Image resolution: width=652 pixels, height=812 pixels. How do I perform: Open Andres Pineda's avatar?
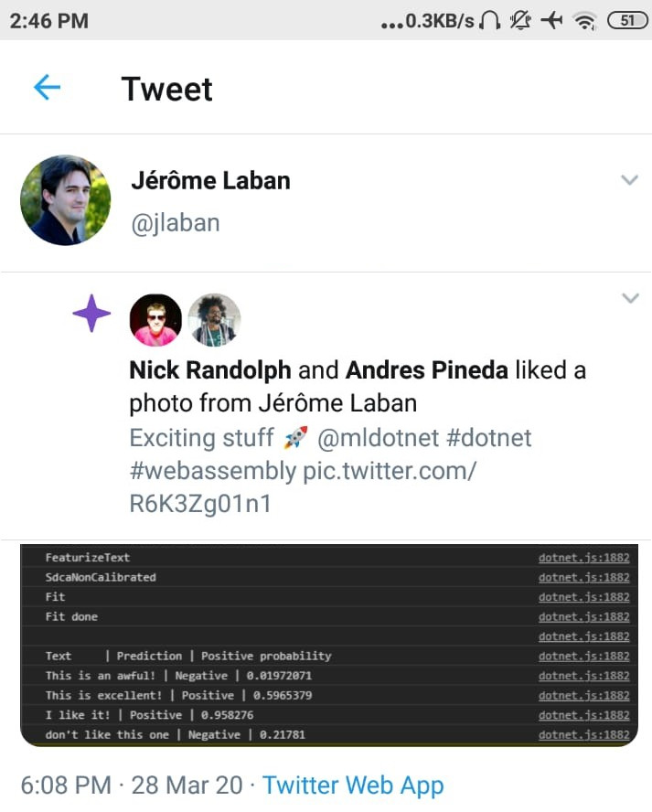[x=215, y=320]
